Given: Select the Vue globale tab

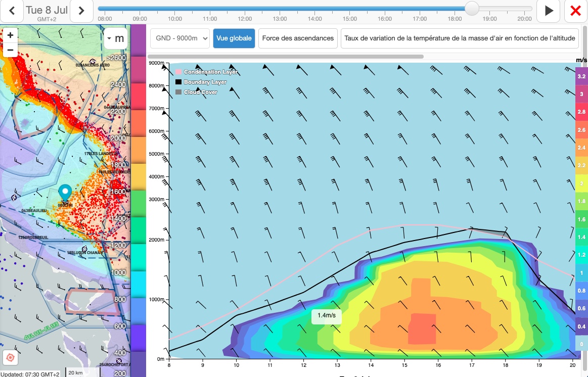Looking at the screenshot, I should click(x=234, y=38).
